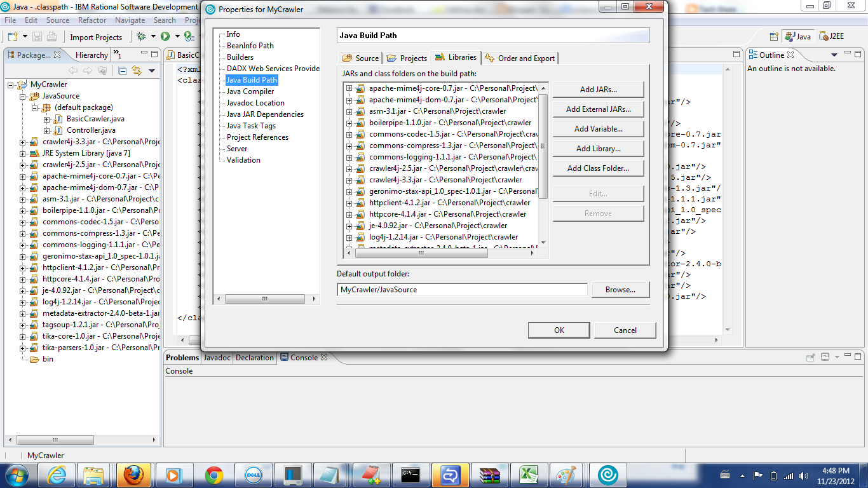Open the Order and Export tab

coord(520,58)
